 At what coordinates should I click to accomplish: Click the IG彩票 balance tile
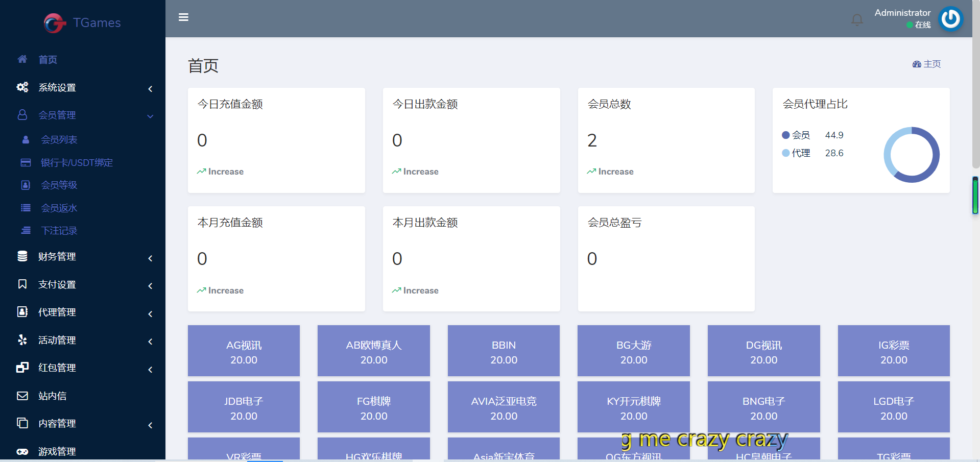894,351
